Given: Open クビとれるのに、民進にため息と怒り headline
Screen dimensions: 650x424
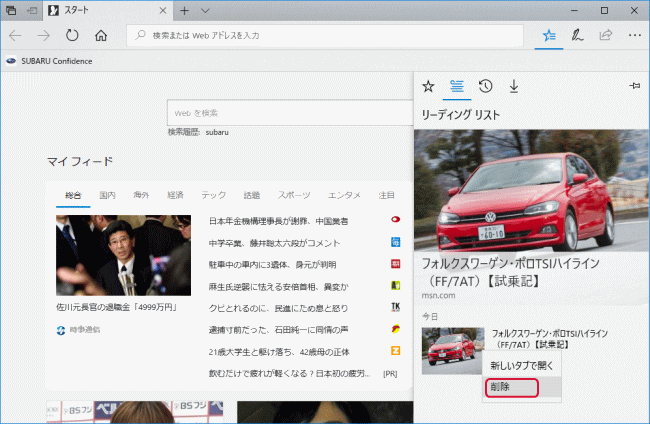Looking at the screenshot, I should (x=278, y=308).
